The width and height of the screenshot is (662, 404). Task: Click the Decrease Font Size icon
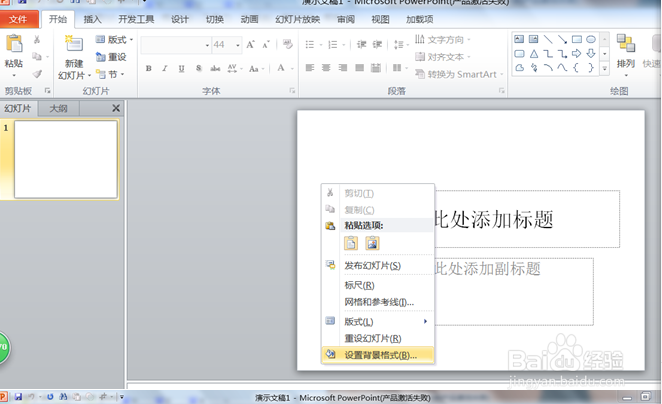[266, 44]
